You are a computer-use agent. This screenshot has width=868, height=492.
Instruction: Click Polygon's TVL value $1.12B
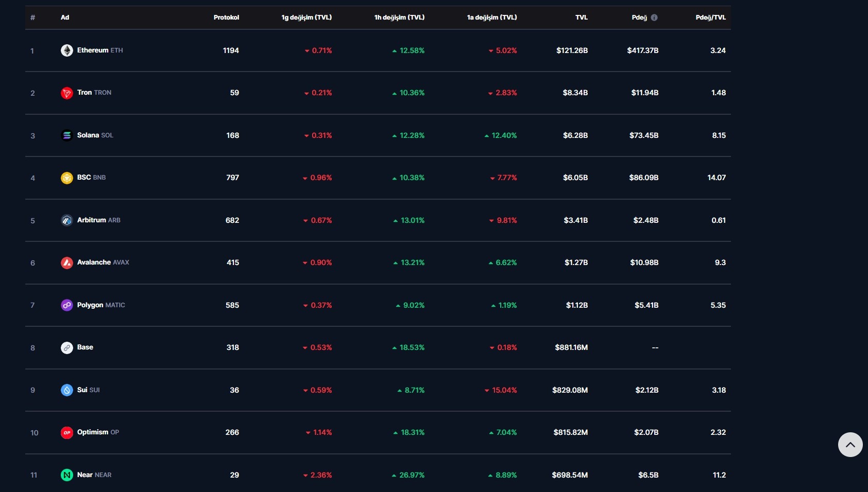[x=577, y=305]
